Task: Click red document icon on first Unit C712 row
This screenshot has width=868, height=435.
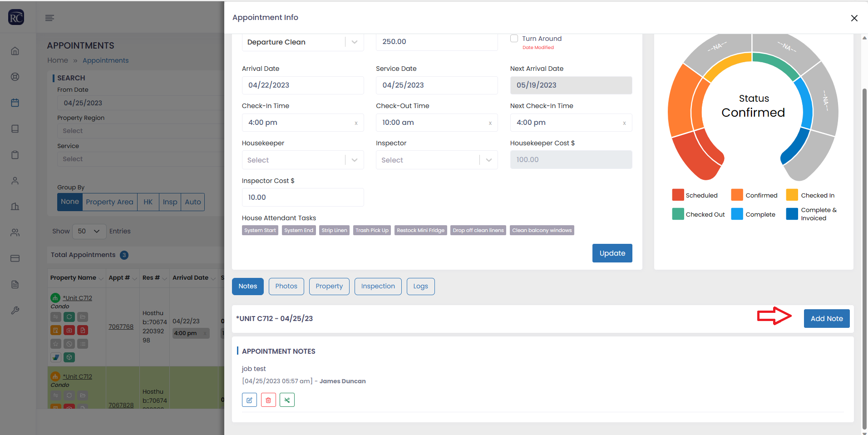Action: click(x=83, y=330)
